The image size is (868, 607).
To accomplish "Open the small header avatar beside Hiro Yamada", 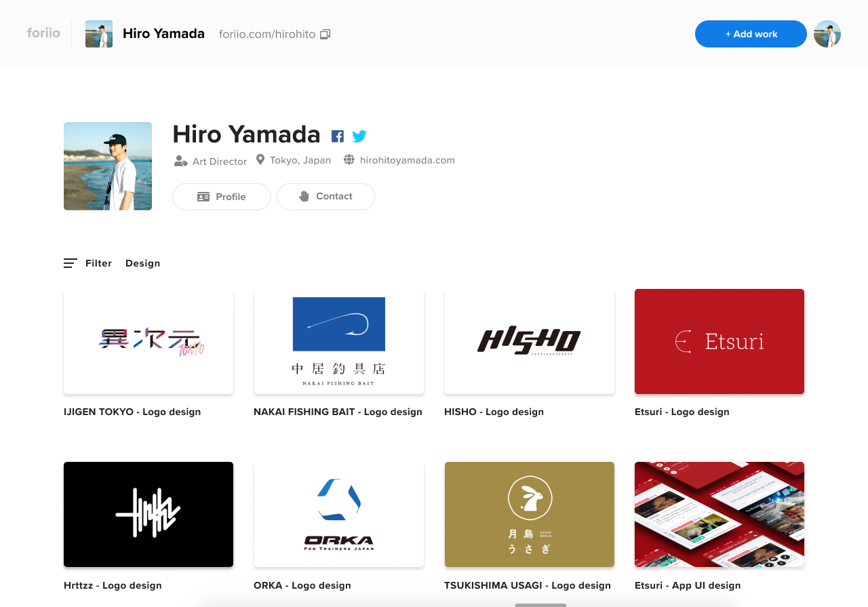I will pyautogui.click(x=99, y=34).
